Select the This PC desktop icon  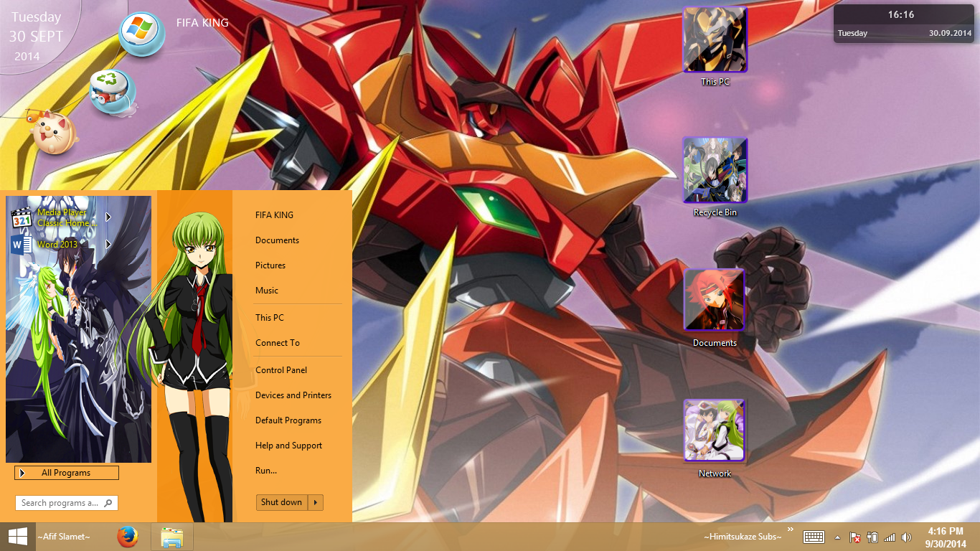point(715,47)
